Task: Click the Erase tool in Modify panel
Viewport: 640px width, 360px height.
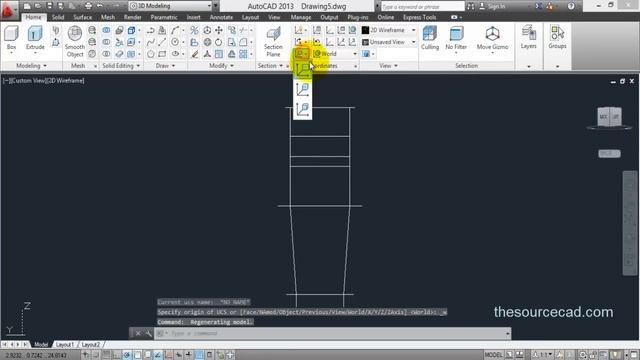Action: tap(195, 54)
